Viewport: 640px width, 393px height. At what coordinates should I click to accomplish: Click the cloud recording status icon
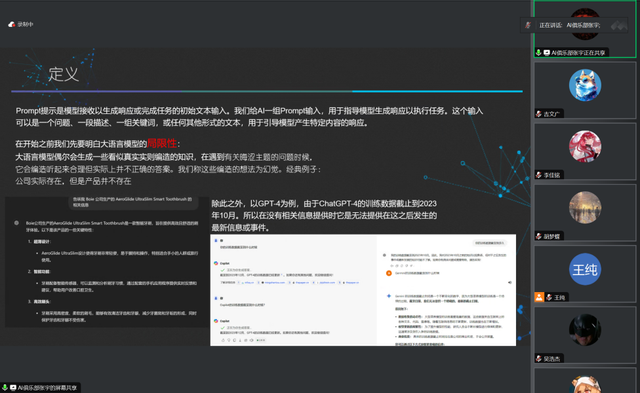coord(11,24)
